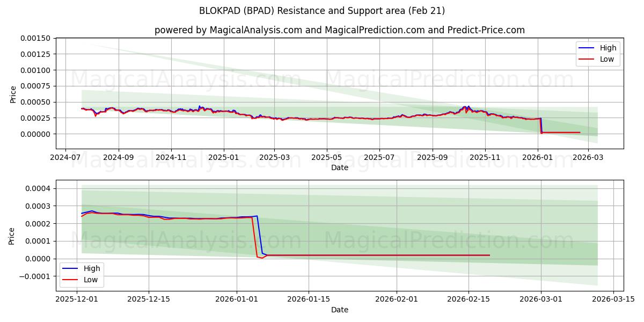Click the '0.0003' y-axis value
The image size is (644, 322).
tap(38, 206)
